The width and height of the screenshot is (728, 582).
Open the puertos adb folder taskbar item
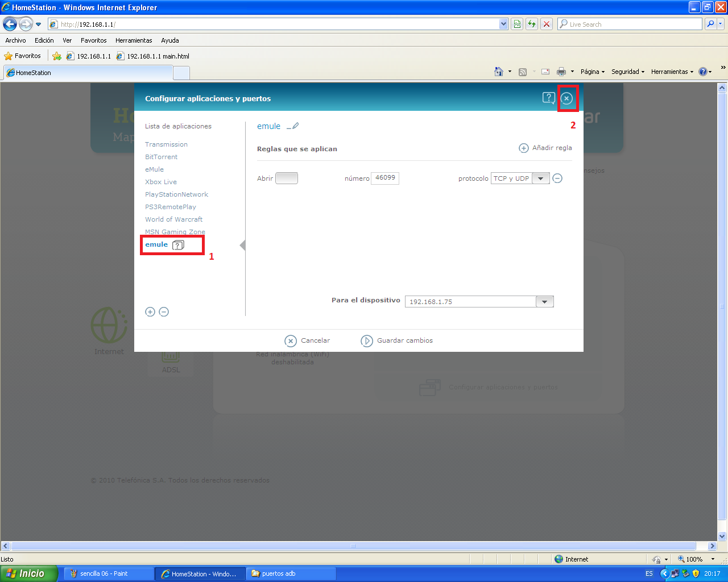pos(291,573)
